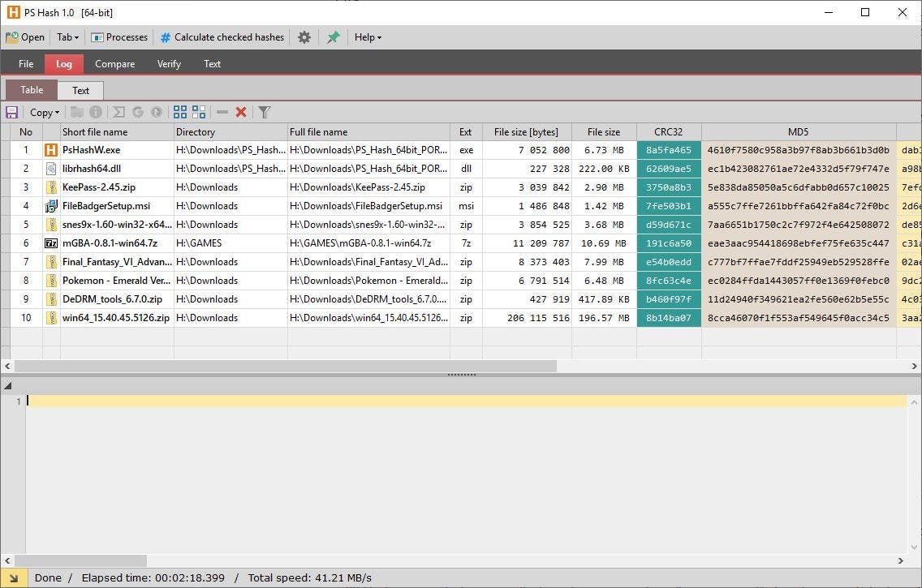Click the win64_15.40.45.5126.zip archive icon
Image resolution: width=922 pixels, height=588 pixels.
tap(51, 318)
